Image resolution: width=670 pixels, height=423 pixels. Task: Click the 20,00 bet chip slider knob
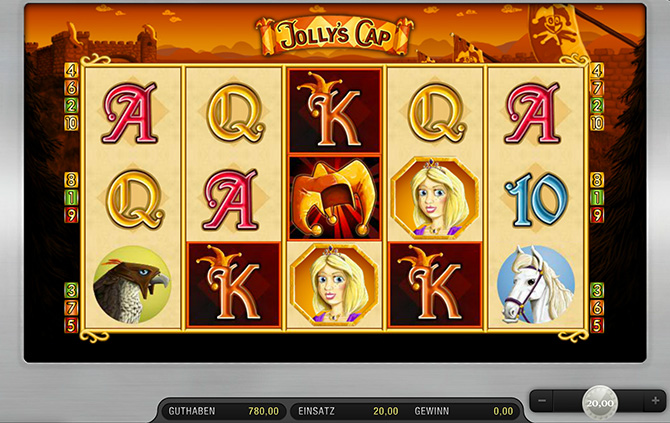[x=600, y=403]
